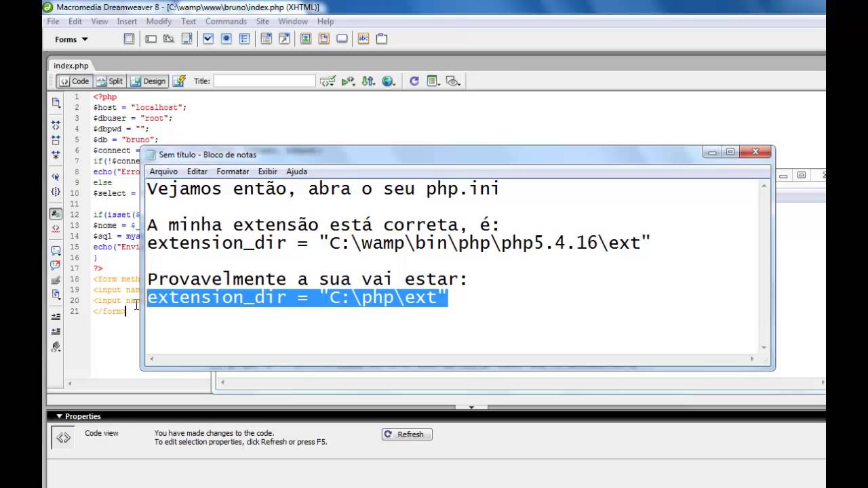Open Notepad Formatar menu
Screen dimensions: 868x488
[x=233, y=171]
